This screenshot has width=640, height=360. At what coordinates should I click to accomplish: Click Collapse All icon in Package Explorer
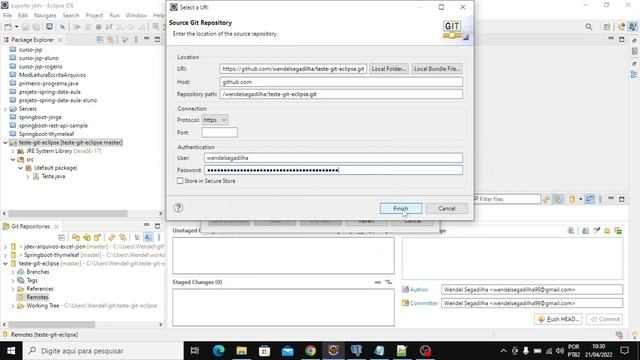coord(100,40)
